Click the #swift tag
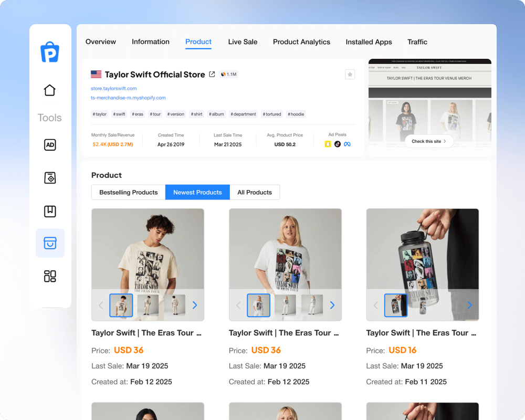The height and width of the screenshot is (420, 525). pos(119,114)
